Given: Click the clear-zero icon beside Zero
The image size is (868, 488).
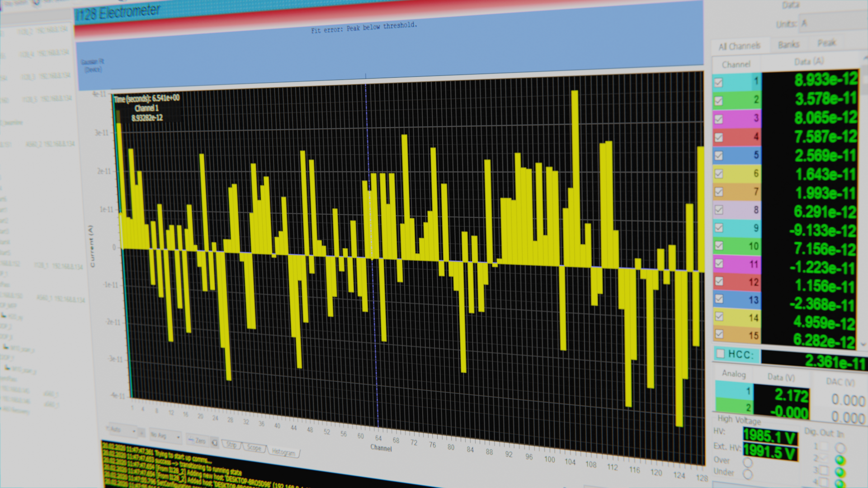Looking at the screenshot, I should point(215,443).
